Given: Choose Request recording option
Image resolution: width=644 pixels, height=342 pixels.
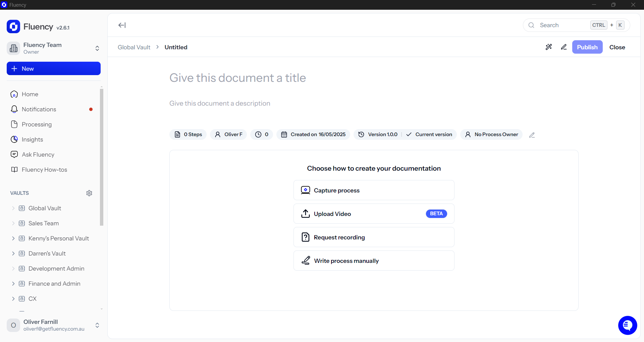Looking at the screenshot, I should [x=374, y=237].
